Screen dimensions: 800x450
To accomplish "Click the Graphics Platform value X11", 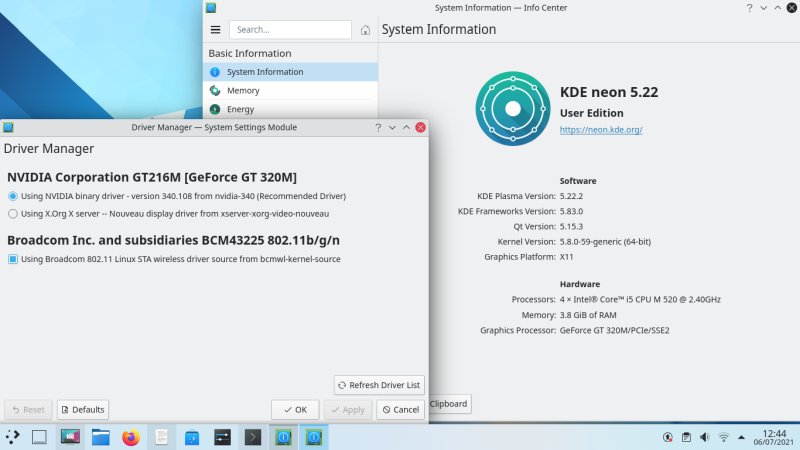I will pos(566,257).
